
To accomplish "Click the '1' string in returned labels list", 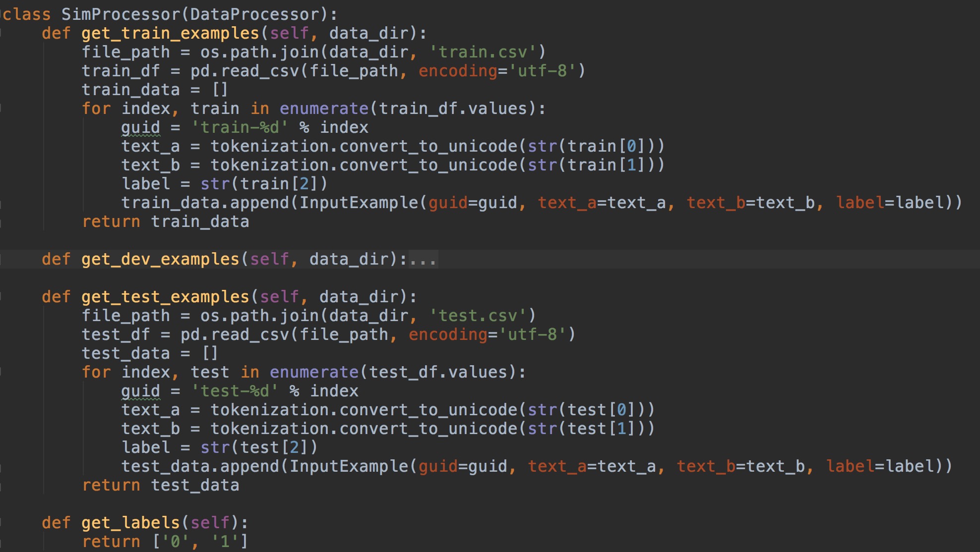I will coord(225,542).
